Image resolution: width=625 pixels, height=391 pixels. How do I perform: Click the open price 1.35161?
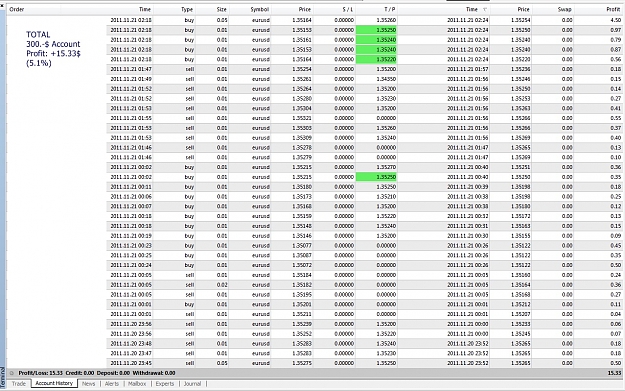(x=302, y=40)
